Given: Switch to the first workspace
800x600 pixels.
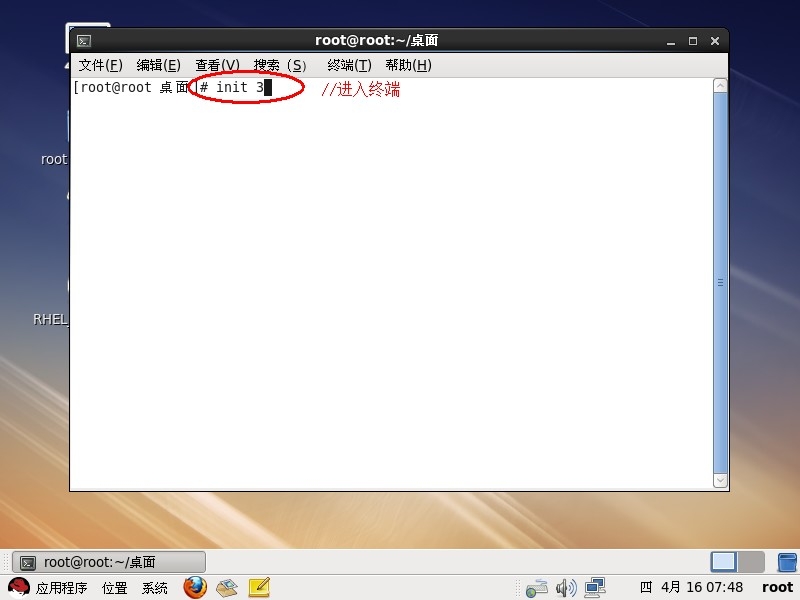Looking at the screenshot, I should click(x=724, y=562).
